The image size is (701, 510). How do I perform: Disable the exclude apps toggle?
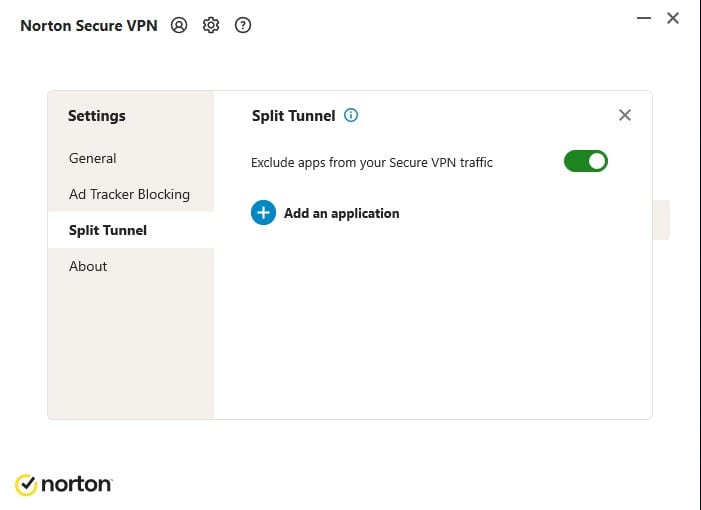point(586,161)
